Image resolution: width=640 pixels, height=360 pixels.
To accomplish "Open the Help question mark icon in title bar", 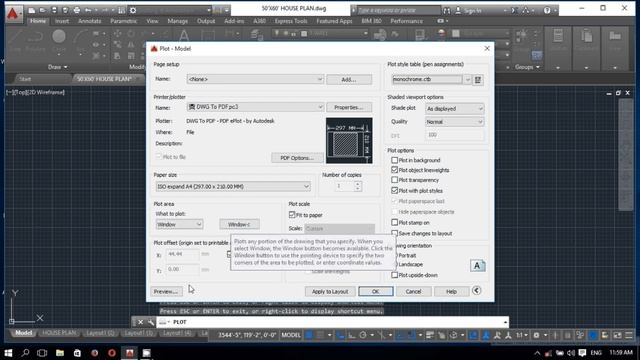I will coord(547,11).
